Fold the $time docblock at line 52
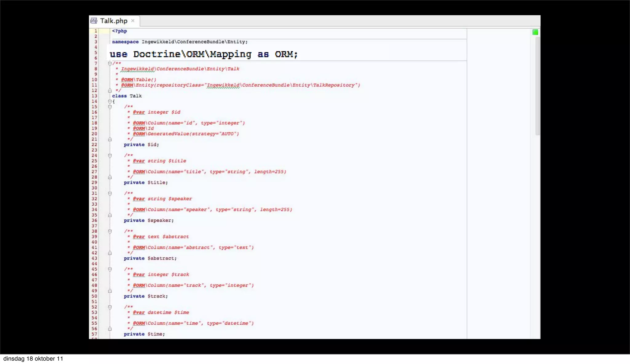 click(x=110, y=307)
